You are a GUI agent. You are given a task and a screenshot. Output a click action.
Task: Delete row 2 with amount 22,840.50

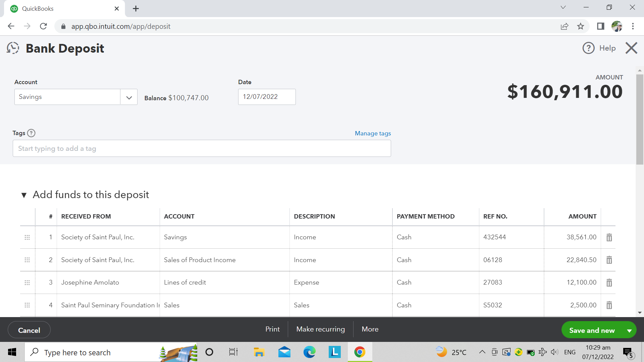click(x=609, y=260)
